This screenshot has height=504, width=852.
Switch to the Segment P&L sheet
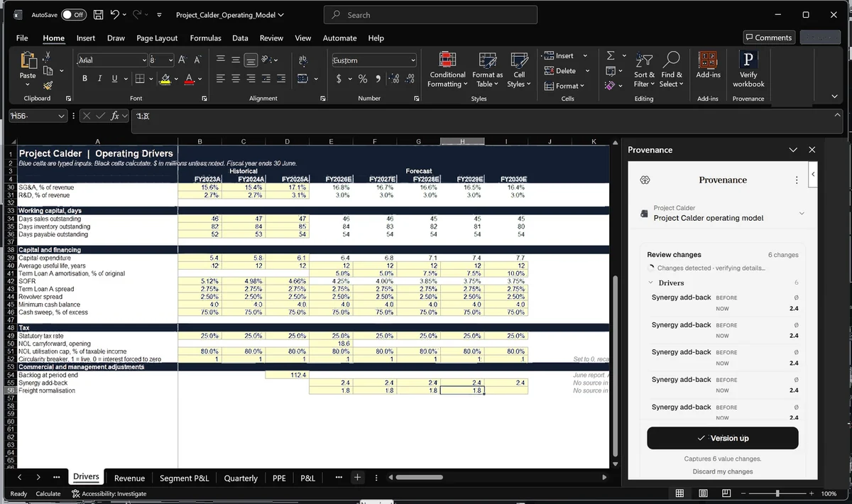(x=184, y=478)
